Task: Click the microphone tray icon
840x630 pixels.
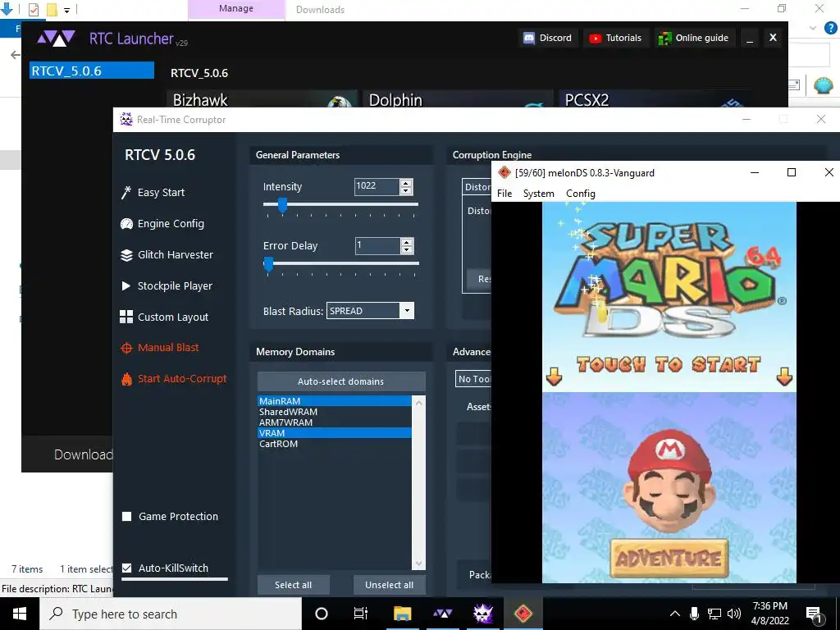Action: pyautogui.click(x=694, y=614)
